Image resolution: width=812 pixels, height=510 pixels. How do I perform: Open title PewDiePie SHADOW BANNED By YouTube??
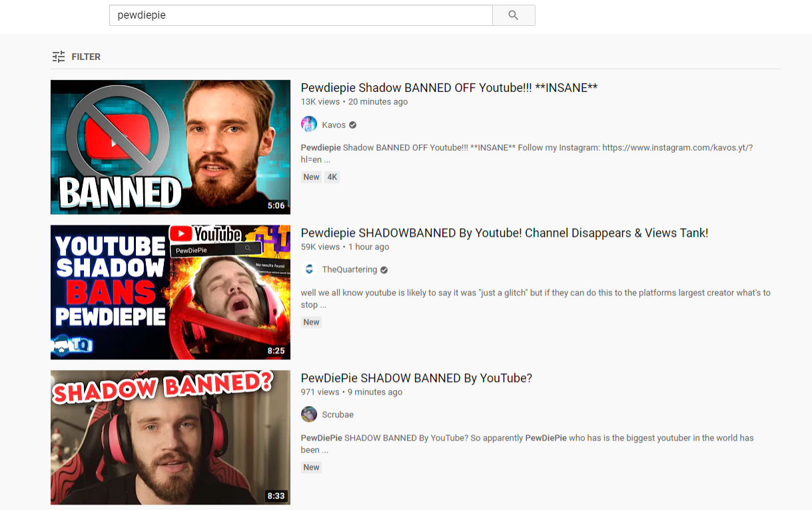point(416,378)
